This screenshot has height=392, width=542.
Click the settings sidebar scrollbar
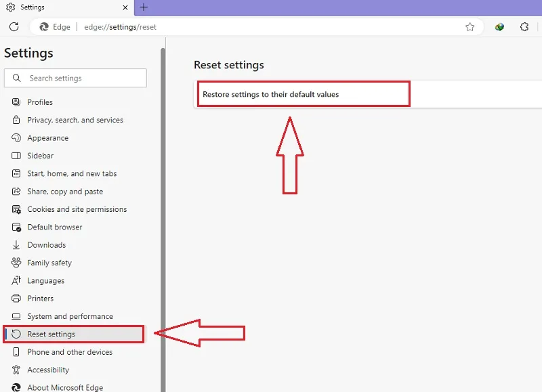[x=163, y=219]
